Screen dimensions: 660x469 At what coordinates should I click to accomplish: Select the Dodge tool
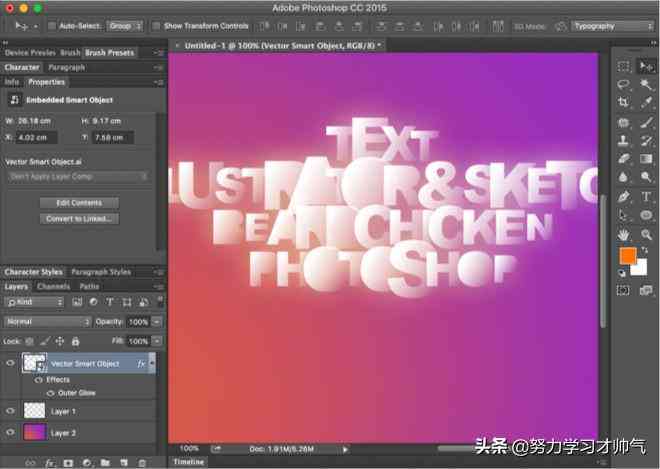click(x=646, y=177)
